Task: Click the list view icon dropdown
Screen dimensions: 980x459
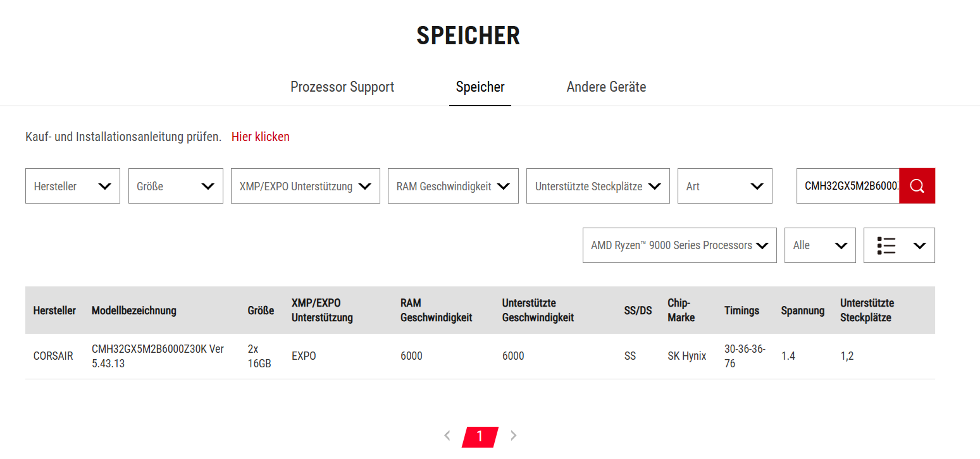Action: click(898, 245)
